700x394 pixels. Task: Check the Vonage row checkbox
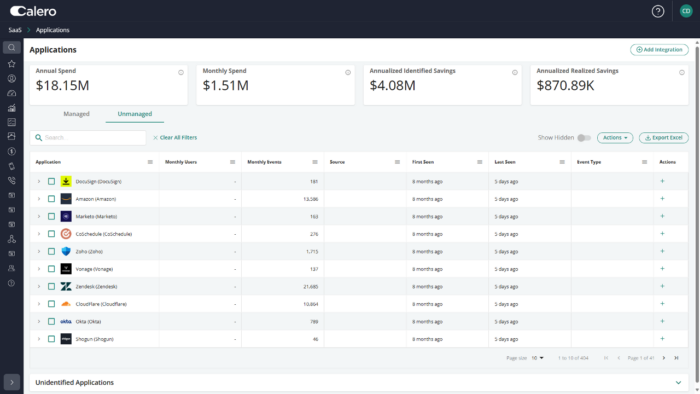click(51, 269)
